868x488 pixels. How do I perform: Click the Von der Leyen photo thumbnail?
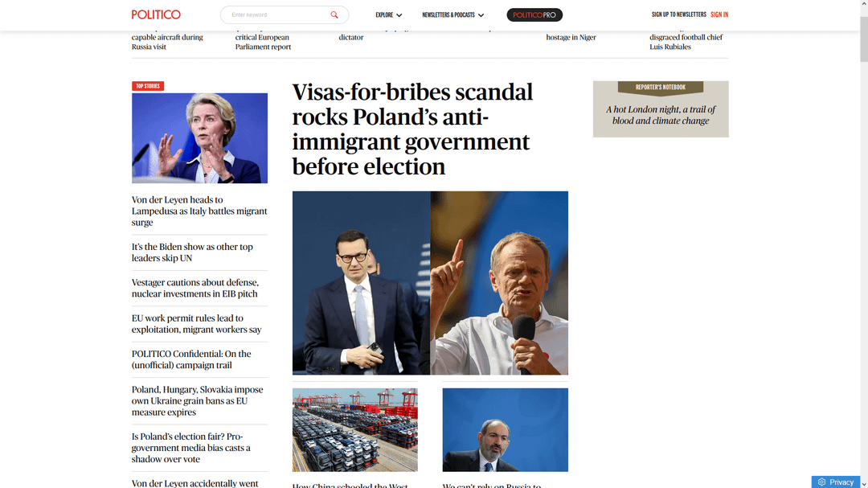click(199, 137)
